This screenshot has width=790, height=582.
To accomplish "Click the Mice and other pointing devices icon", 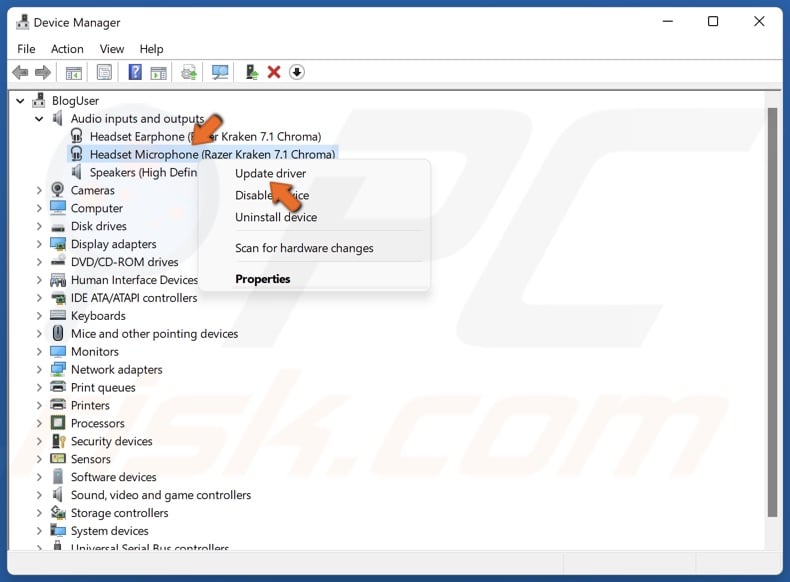I will (58, 333).
